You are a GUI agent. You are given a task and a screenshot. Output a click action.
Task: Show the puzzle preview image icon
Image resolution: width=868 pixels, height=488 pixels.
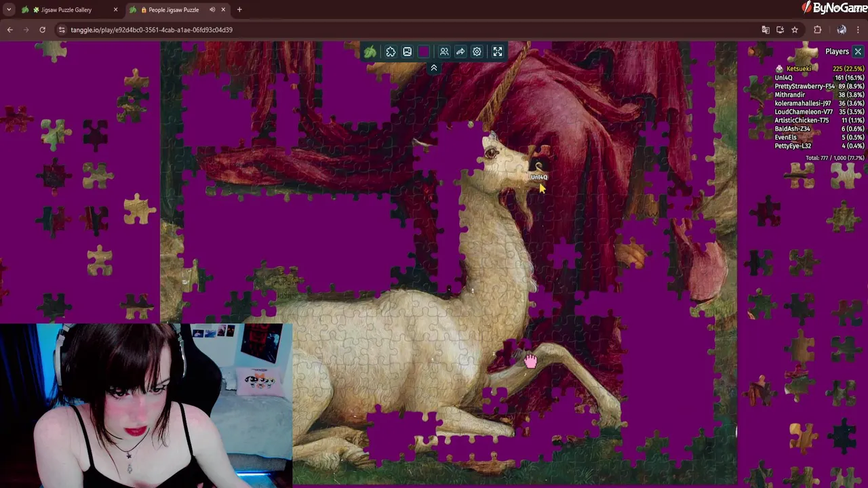point(407,52)
